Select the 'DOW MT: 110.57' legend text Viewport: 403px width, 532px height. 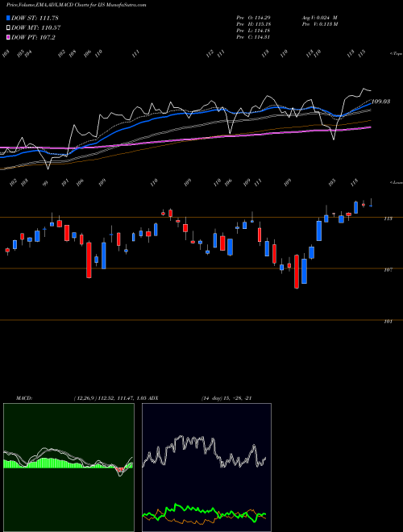pyautogui.click(x=36, y=28)
